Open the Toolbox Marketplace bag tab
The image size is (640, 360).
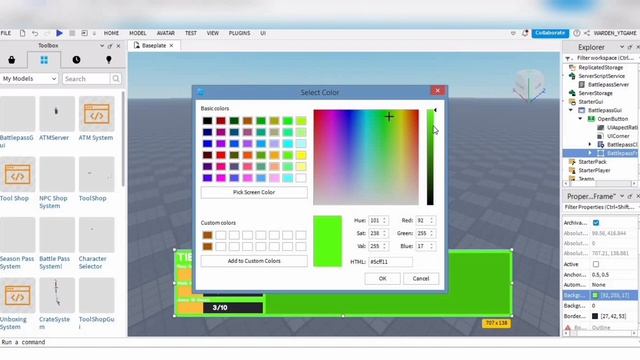(x=12, y=60)
